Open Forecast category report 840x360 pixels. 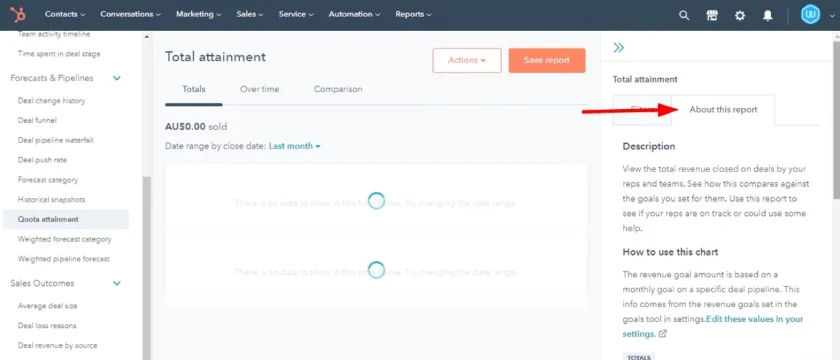click(48, 180)
